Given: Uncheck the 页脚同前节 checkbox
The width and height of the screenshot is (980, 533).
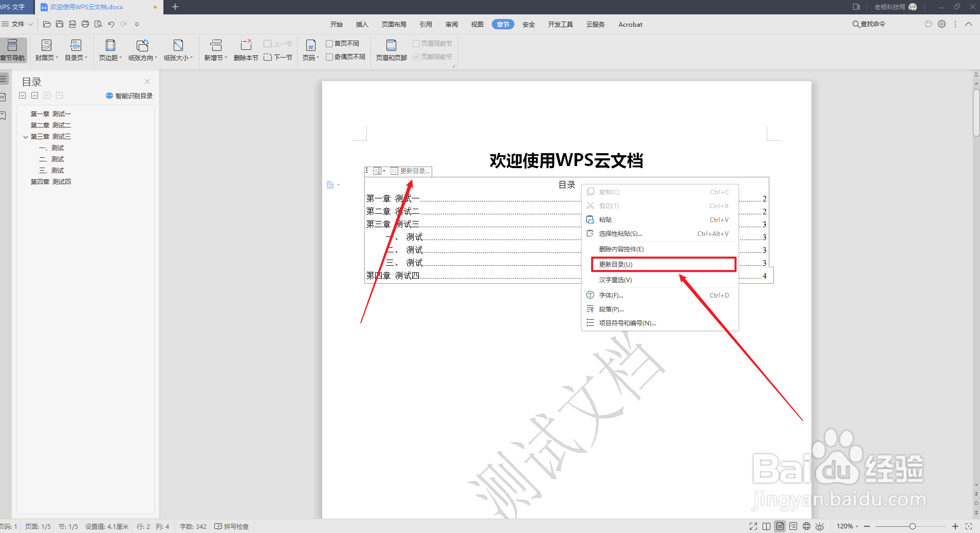Looking at the screenshot, I should pos(416,57).
